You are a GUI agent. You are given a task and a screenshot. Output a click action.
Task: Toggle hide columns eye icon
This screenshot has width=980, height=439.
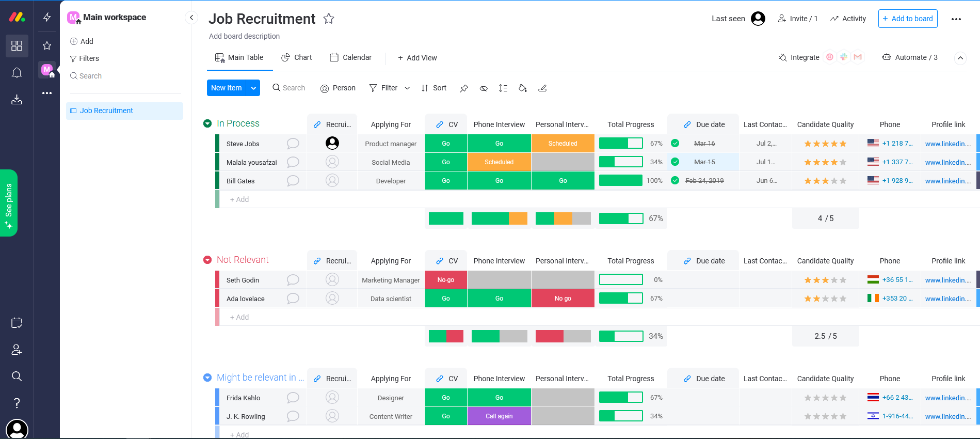pos(484,88)
